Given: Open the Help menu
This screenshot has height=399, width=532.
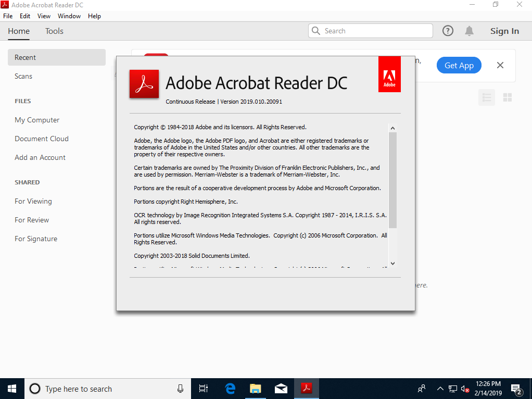Looking at the screenshot, I should coord(94,16).
